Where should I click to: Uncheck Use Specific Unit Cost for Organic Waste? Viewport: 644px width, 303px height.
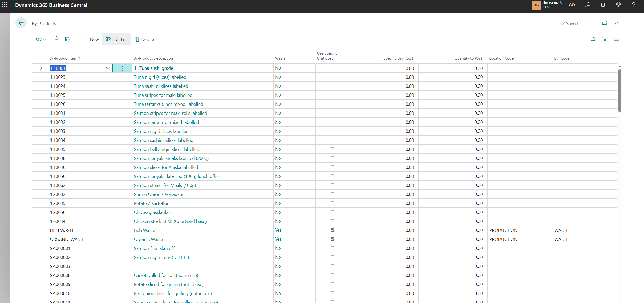click(x=332, y=239)
